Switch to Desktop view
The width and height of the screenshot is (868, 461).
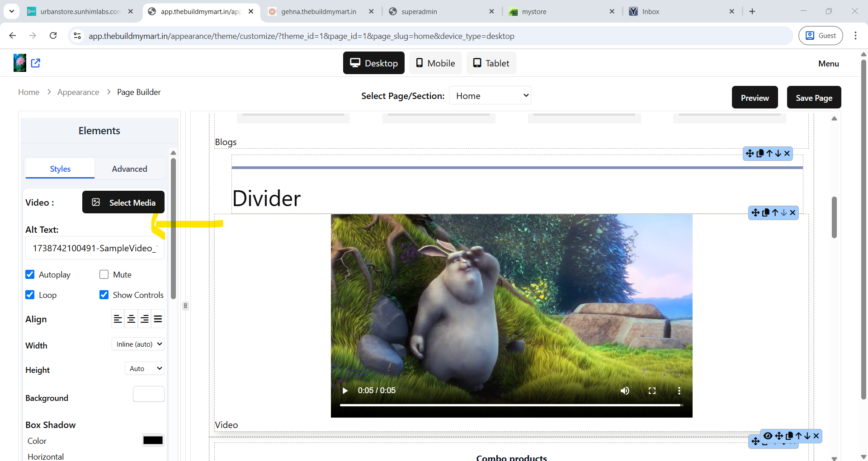pos(374,63)
